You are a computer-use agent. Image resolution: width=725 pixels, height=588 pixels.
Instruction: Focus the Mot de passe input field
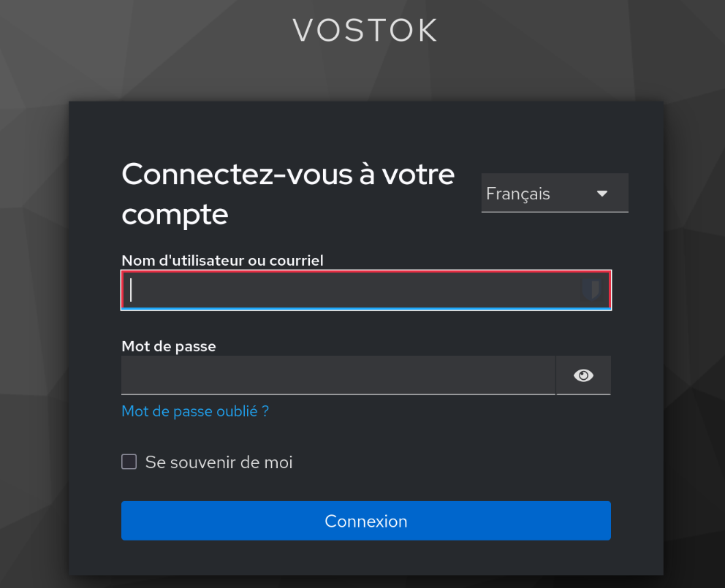tap(338, 375)
